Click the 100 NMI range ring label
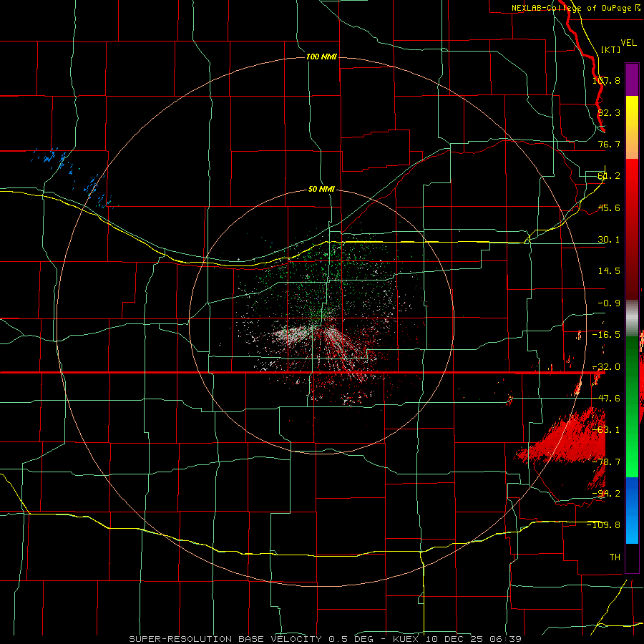The width and height of the screenshot is (644, 644). (x=321, y=57)
